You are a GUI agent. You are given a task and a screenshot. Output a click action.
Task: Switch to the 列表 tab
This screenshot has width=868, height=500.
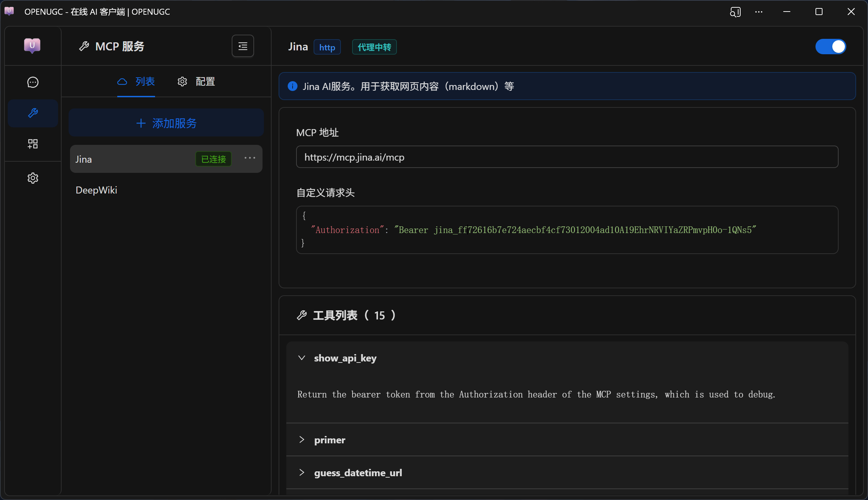click(x=136, y=82)
